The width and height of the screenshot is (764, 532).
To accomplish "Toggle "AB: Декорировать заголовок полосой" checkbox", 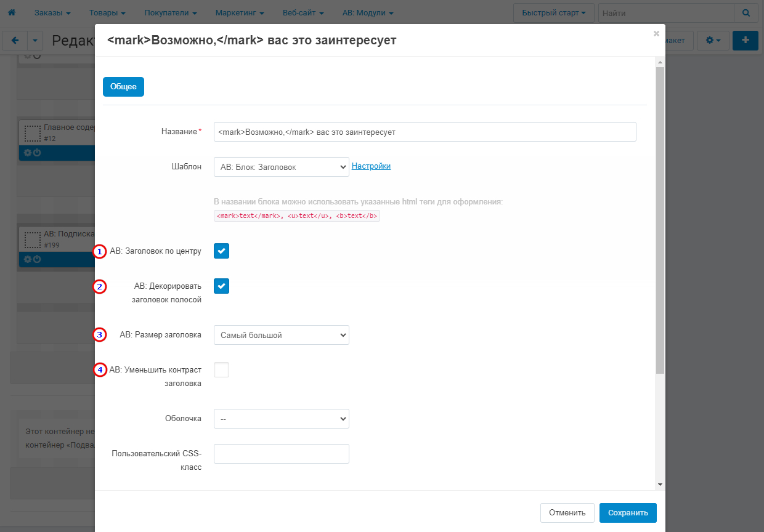I will 221,286.
